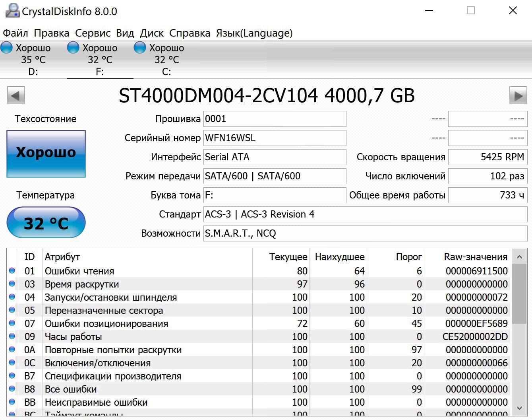Select the Ошибки чтения attribute name
The height and width of the screenshot is (420, 532).
tap(79, 271)
